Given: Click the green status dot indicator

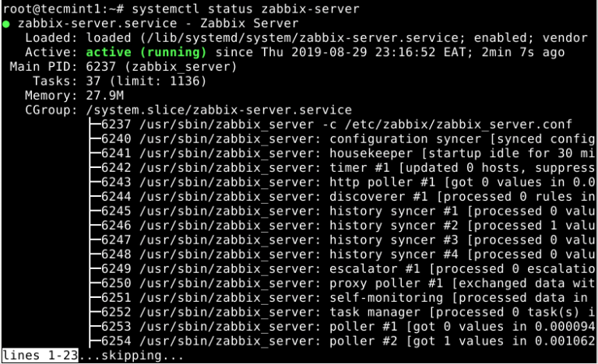Looking at the screenshot, I should [x=6, y=24].
